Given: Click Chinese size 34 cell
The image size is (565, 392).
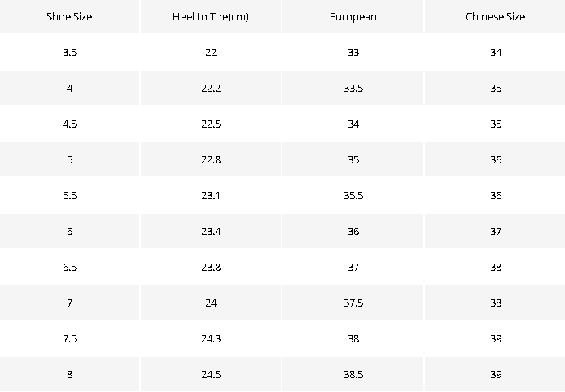Looking at the screenshot, I should pos(495,52).
